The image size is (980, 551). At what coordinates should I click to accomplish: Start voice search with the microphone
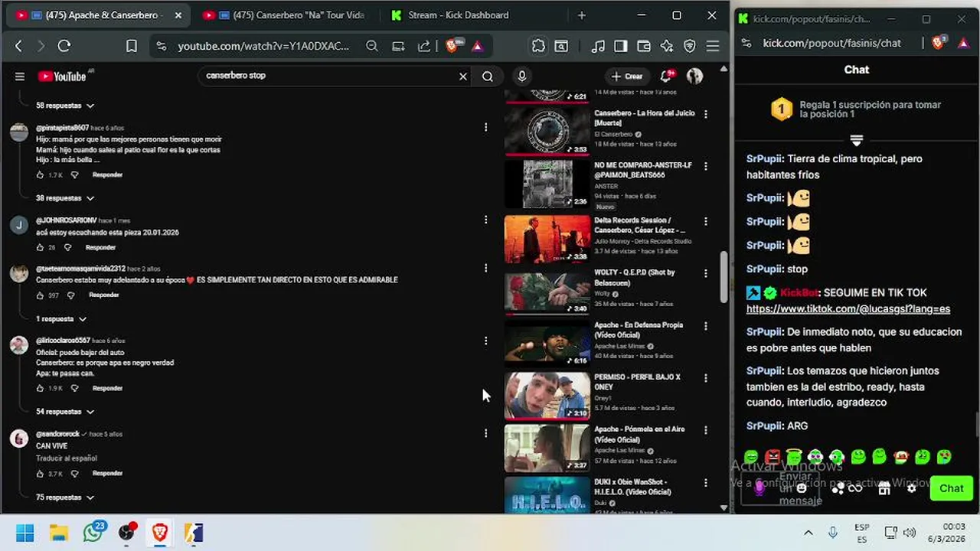click(x=522, y=76)
